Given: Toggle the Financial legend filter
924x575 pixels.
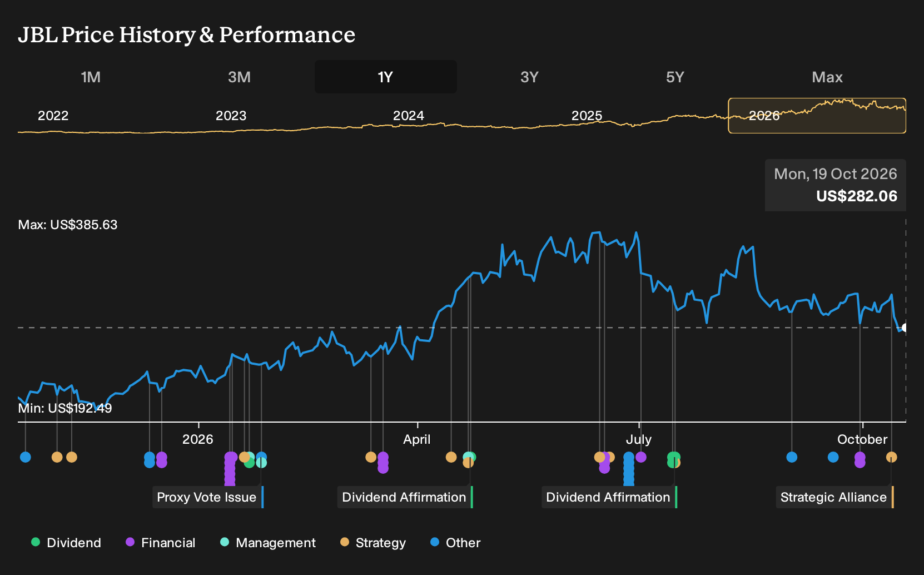Looking at the screenshot, I should [161, 543].
